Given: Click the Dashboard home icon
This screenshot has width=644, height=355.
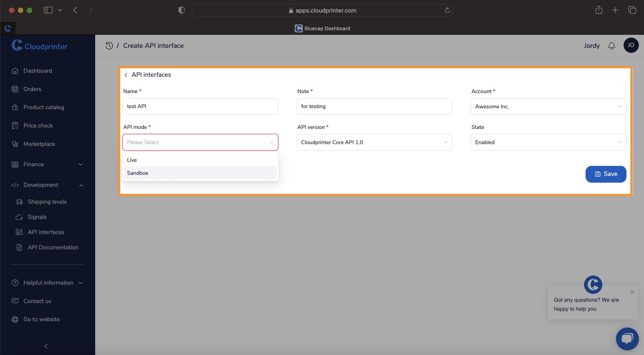Looking at the screenshot, I should tap(15, 71).
